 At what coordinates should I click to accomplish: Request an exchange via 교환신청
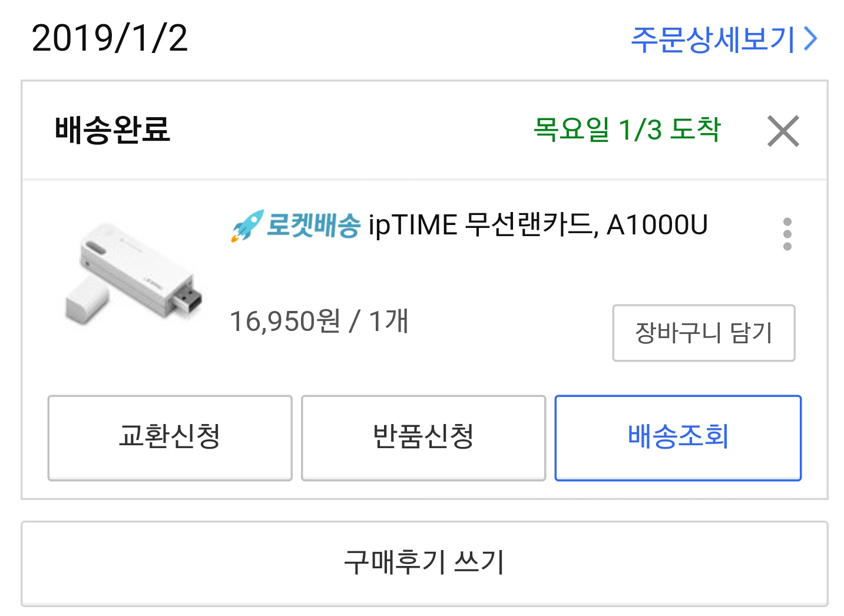pyautogui.click(x=170, y=438)
